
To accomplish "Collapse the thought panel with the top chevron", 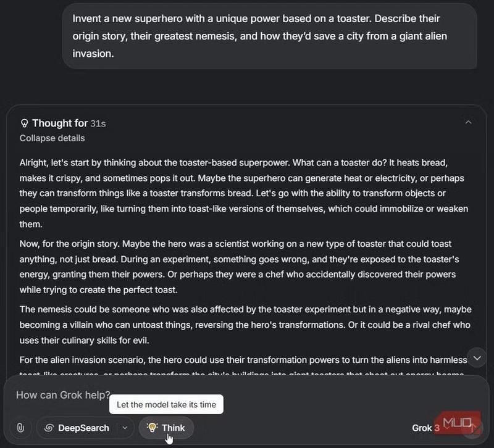I will [468, 123].
